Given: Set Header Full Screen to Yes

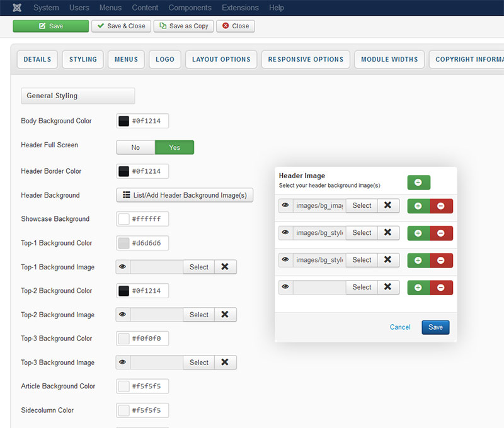Looking at the screenshot, I should click(175, 147).
